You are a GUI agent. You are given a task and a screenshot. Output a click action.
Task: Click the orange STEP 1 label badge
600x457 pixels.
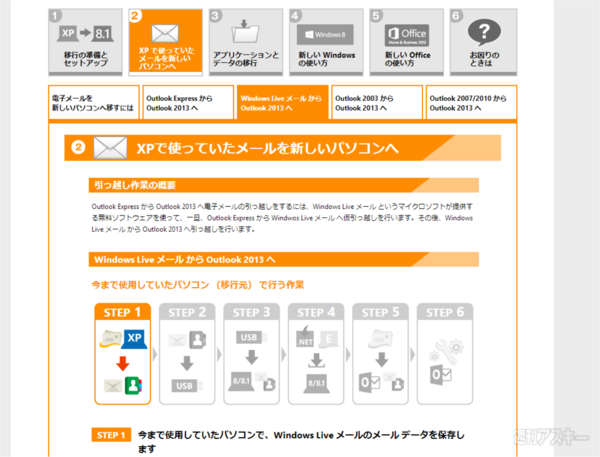pos(111,435)
